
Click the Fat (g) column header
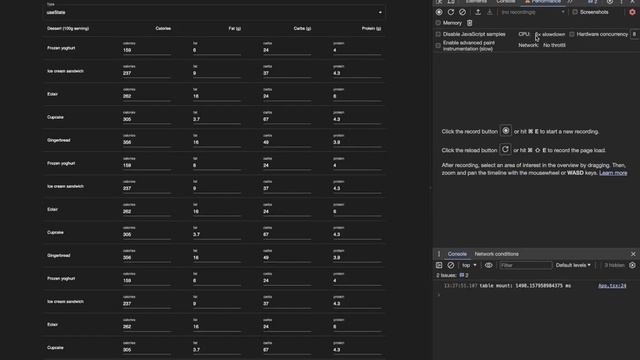pos(235,29)
